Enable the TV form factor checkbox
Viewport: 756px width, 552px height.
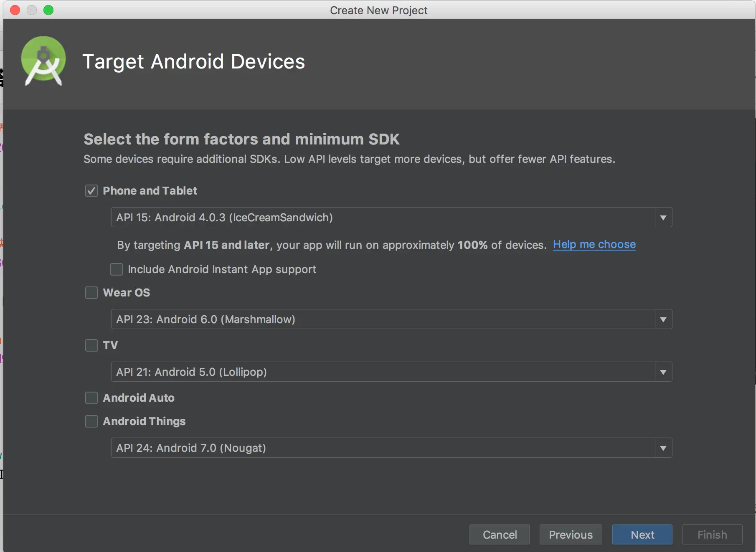[x=91, y=345]
